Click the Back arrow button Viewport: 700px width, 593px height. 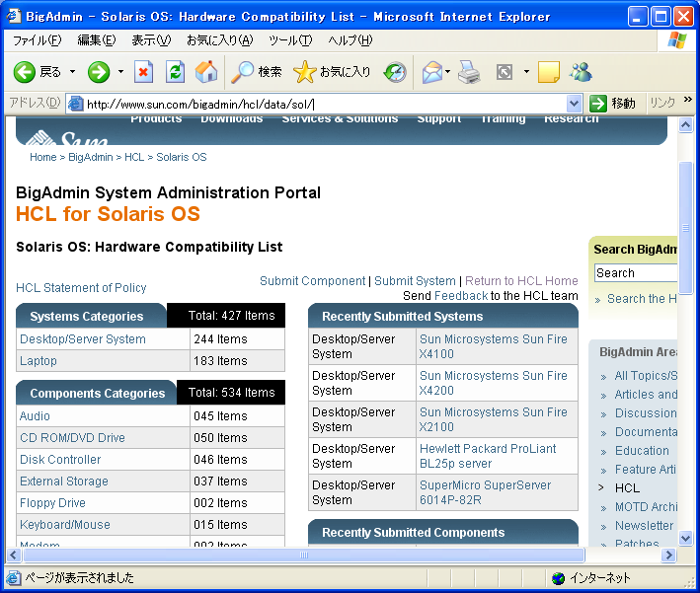pyautogui.click(x=24, y=72)
